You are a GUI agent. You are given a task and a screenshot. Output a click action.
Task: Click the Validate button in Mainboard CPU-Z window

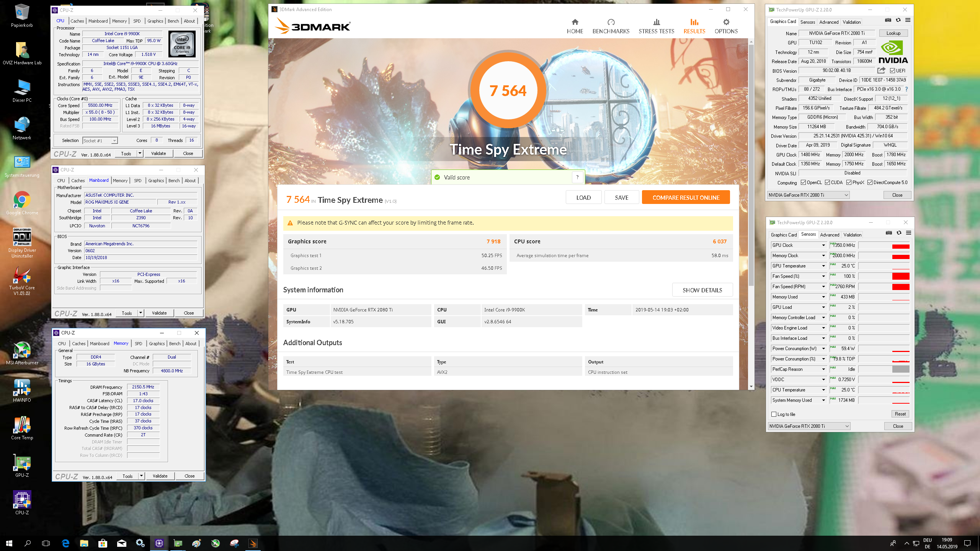click(x=159, y=313)
